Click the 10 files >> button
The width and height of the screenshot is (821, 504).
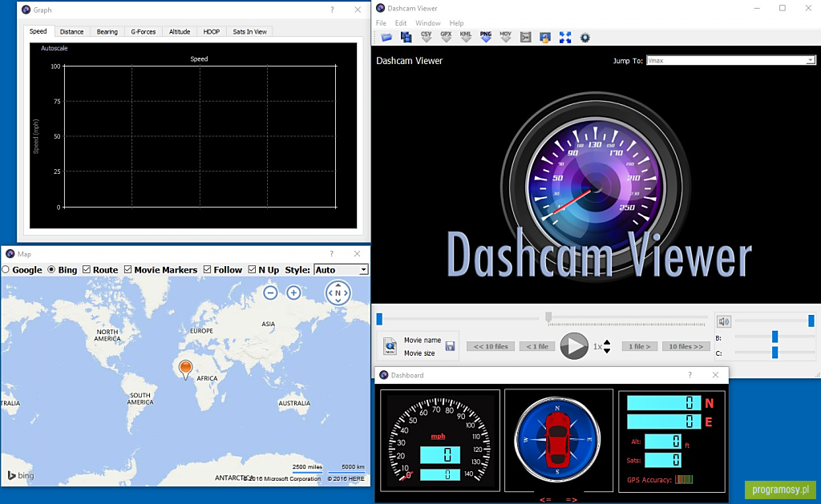(x=686, y=346)
